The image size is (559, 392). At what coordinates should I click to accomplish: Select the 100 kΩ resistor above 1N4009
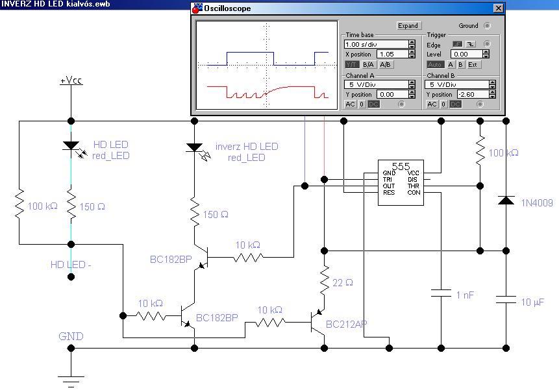click(x=480, y=151)
